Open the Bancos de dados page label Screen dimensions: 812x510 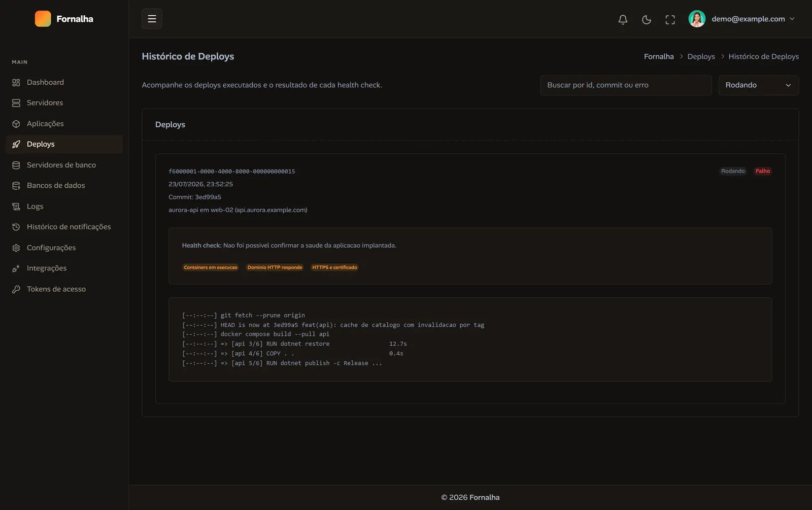tap(56, 185)
